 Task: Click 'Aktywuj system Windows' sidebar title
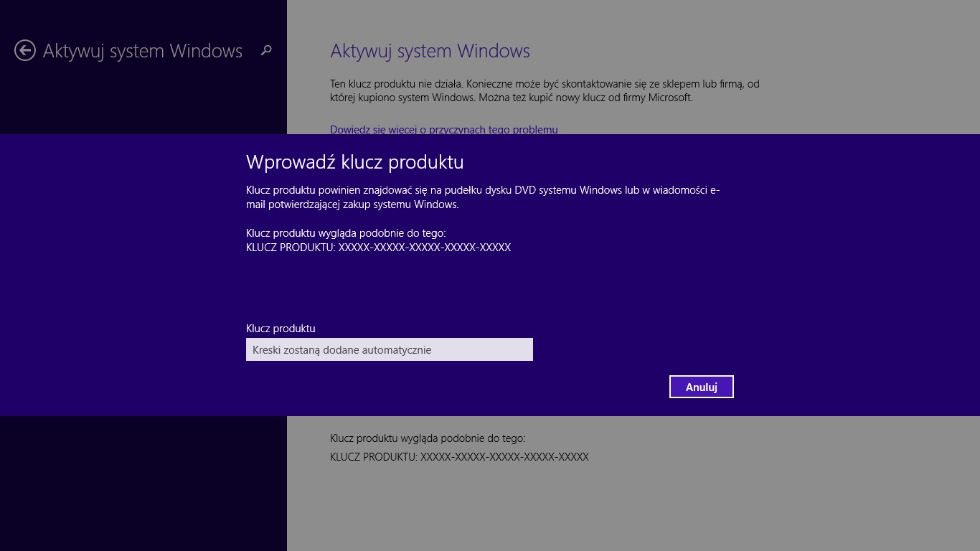(x=143, y=51)
